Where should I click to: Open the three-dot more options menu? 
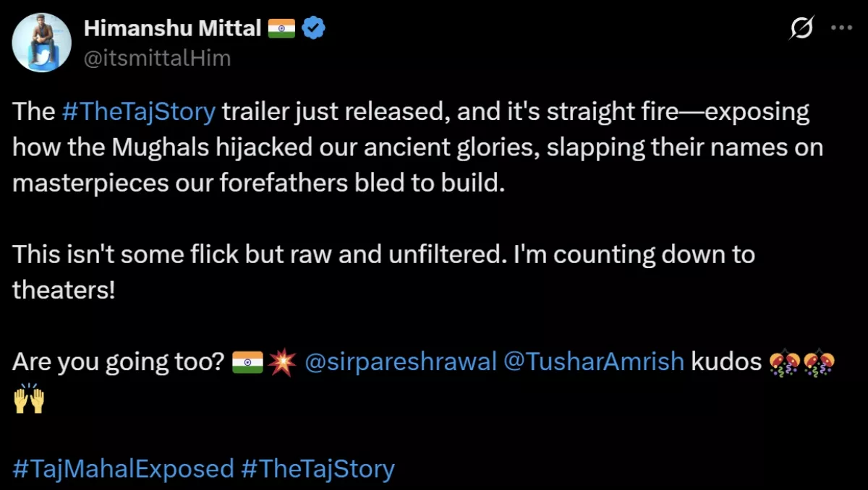841,28
